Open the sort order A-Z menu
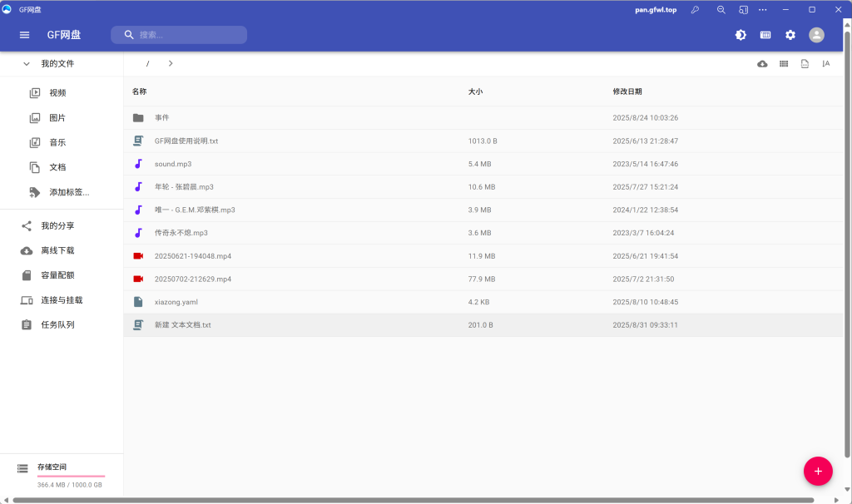Screen dimensions: 852x504 coord(825,64)
